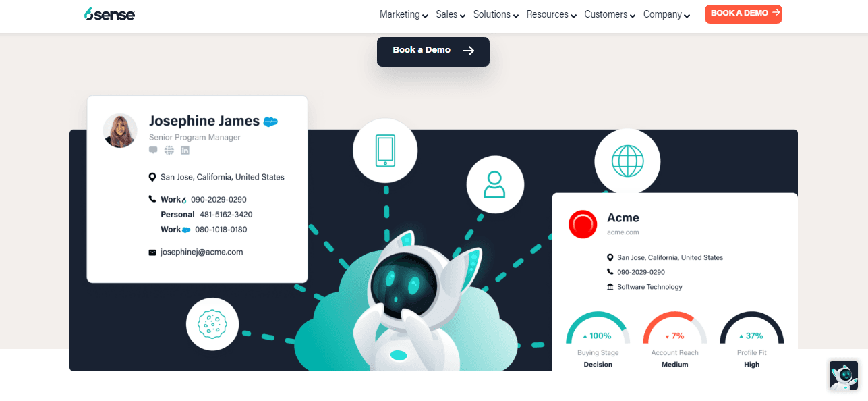Click the Josephine James name heading

204,121
